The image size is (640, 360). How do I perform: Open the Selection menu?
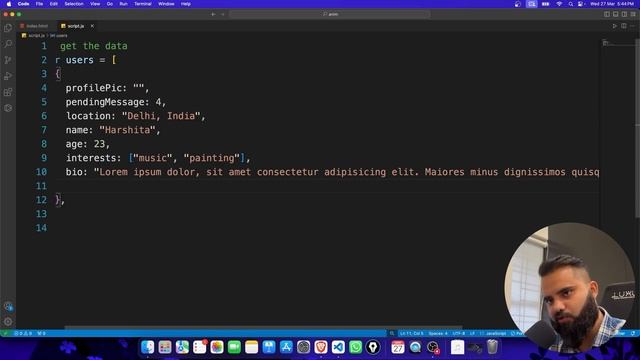(74, 4)
